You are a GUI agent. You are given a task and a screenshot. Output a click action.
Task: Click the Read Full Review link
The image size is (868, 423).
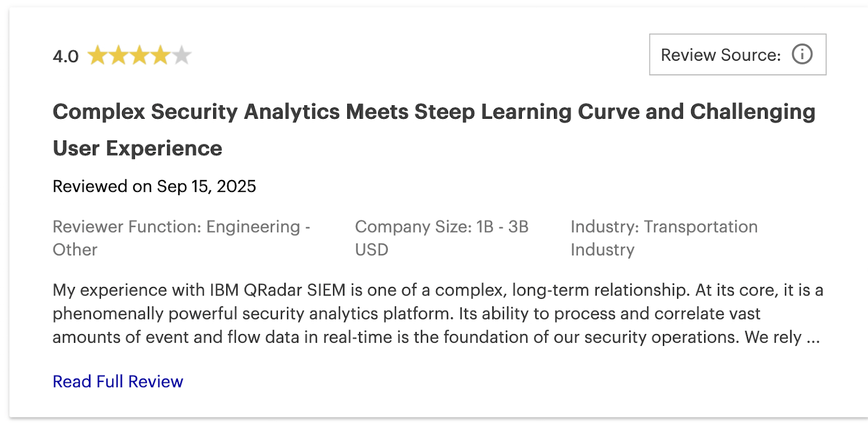117,381
